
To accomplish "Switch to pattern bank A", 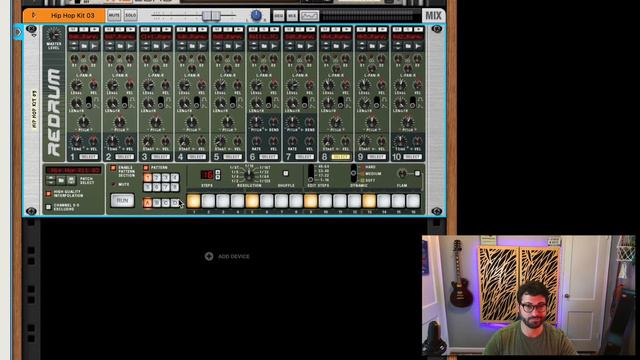I will [147, 203].
